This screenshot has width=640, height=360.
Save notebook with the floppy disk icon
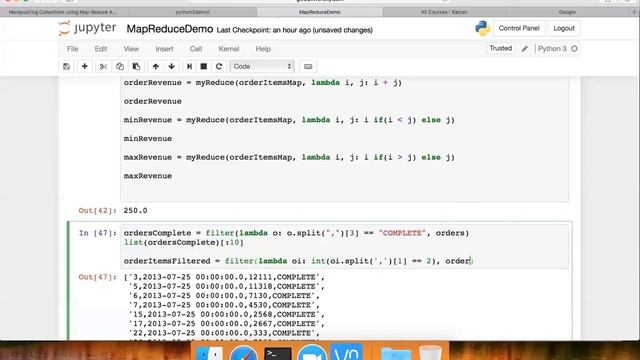tap(67, 67)
